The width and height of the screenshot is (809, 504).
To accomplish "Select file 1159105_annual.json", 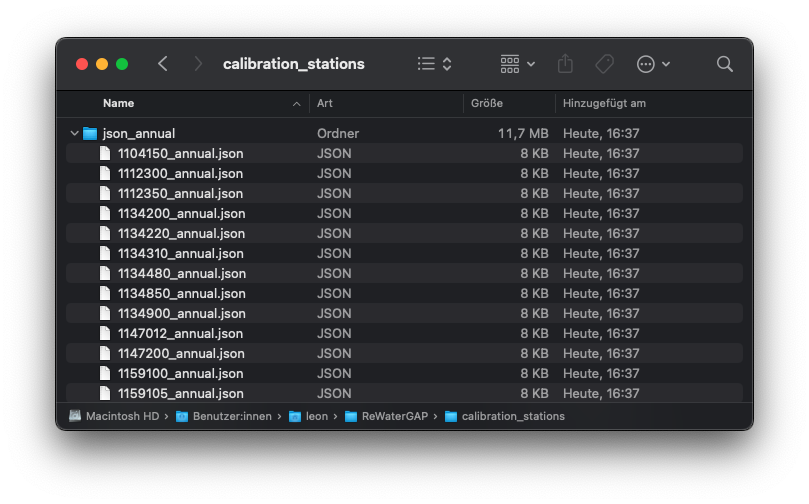I will click(x=180, y=393).
